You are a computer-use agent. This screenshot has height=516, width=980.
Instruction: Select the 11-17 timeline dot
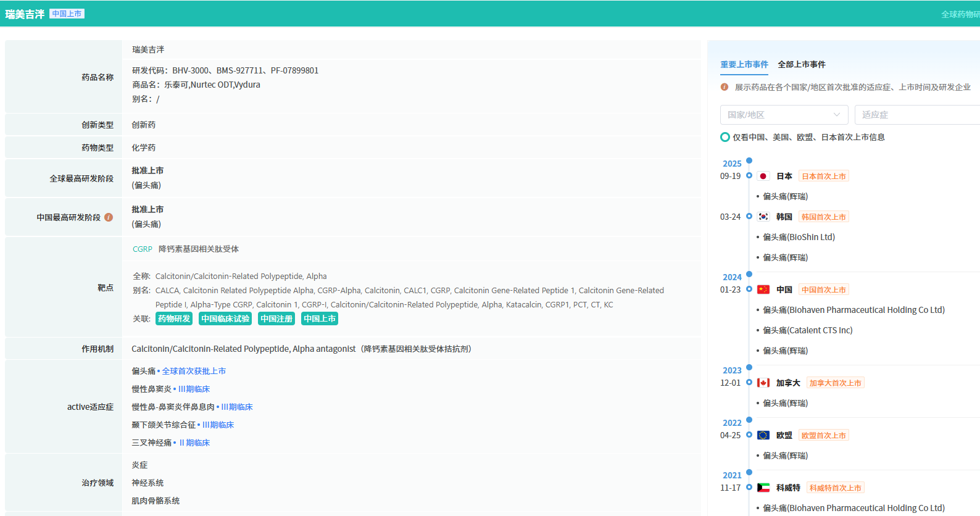click(x=749, y=488)
